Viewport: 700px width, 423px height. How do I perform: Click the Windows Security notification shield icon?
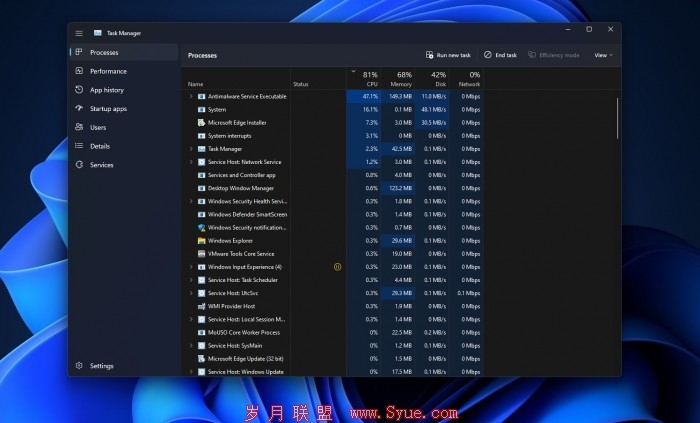[x=201, y=228]
